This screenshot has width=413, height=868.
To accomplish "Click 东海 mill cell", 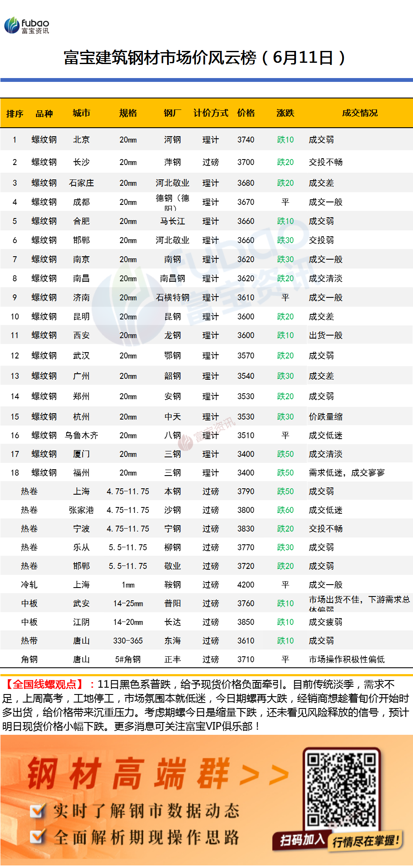I will tap(173, 641).
